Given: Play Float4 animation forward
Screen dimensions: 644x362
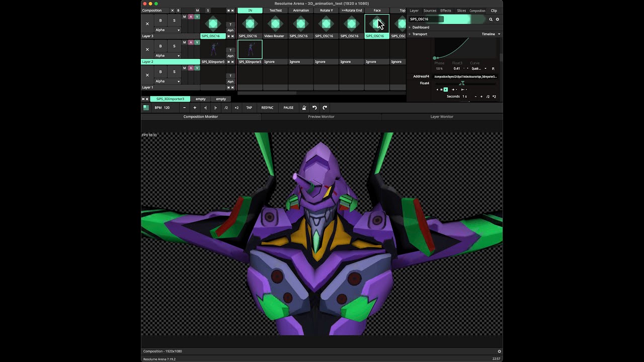Looking at the screenshot, I should pos(446,89).
